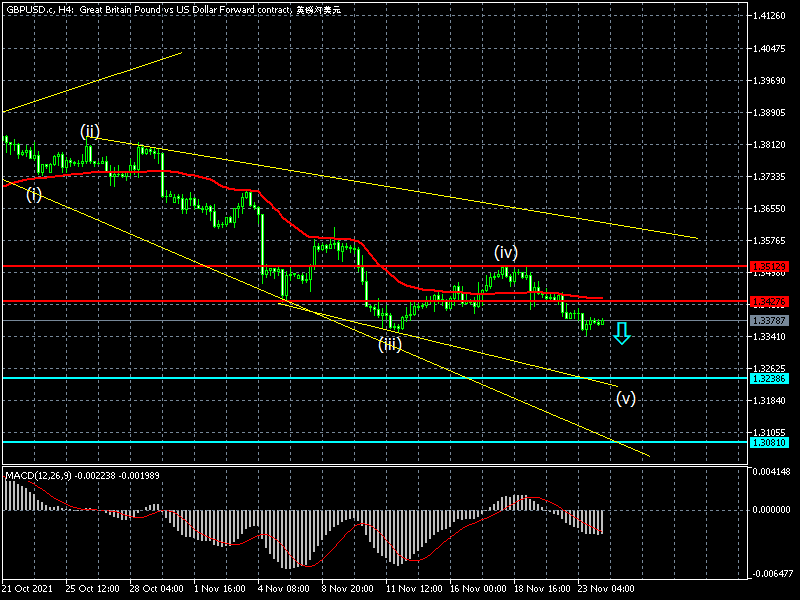The width and height of the screenshot is (800, 600).
Task: Click the red 1.34276 price tag
Action: pos(769,301)
